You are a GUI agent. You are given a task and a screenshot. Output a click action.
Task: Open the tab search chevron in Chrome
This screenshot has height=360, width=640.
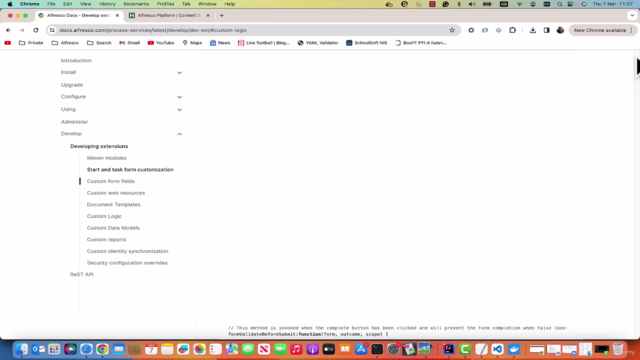click(632, 16)
